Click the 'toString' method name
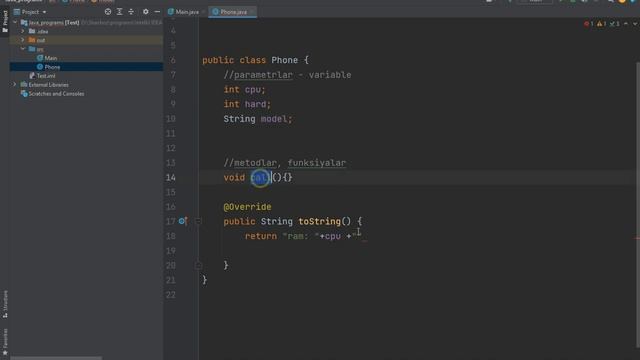This screenshot has height=360, width=640. (x=320, y=222)
